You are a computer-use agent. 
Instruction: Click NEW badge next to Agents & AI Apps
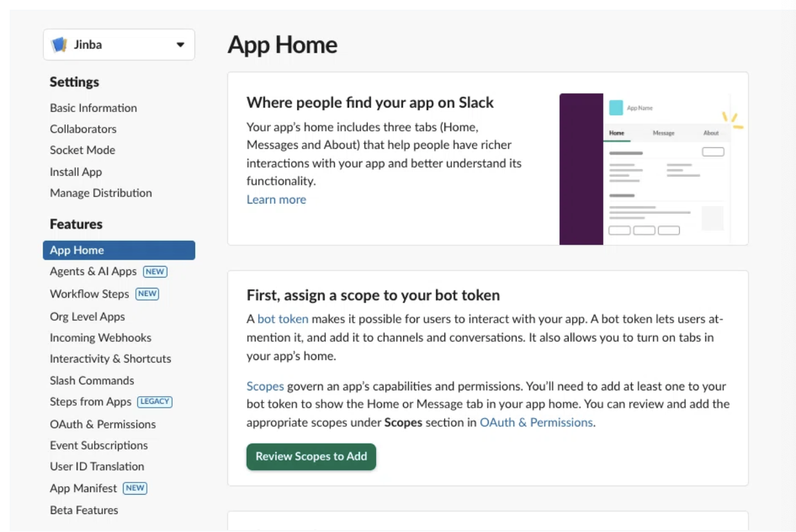click(x=155, y=272)
